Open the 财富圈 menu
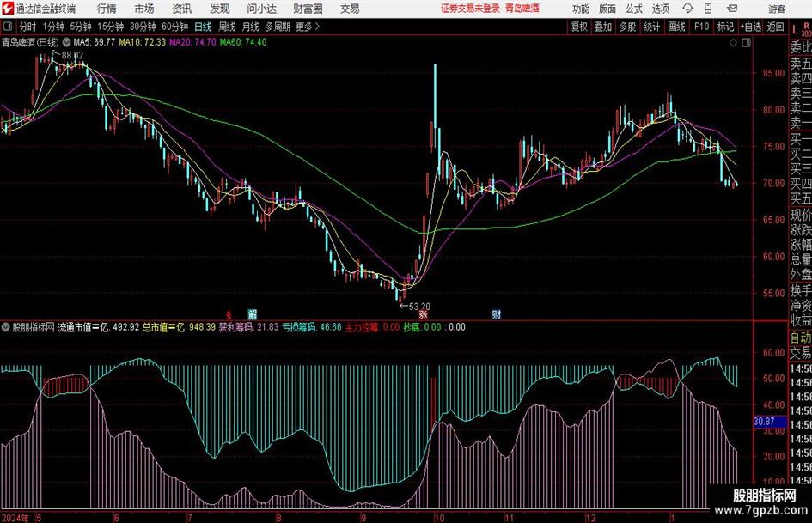The height and width of the screenshot is (523, 812). [308, 9]
